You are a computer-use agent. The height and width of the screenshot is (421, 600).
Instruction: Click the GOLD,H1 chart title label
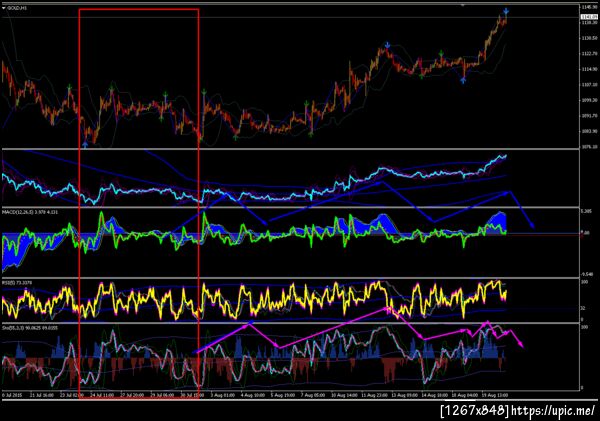click(x=17, y=8)
